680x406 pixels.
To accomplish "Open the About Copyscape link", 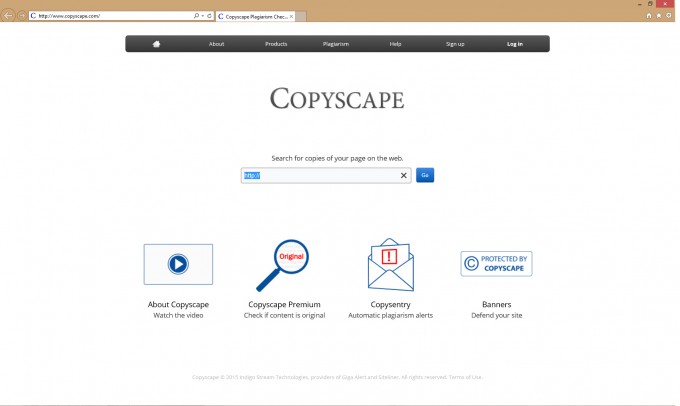I will [x=178, y=304].
